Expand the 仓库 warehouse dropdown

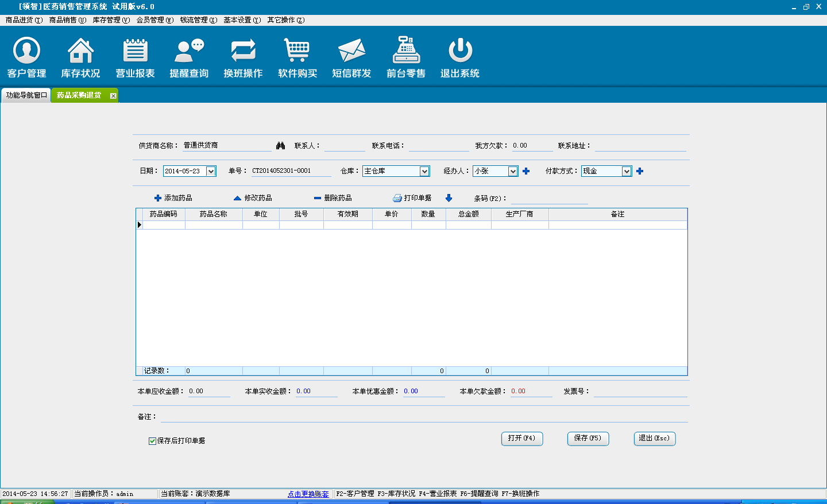[x=424, y=171]
